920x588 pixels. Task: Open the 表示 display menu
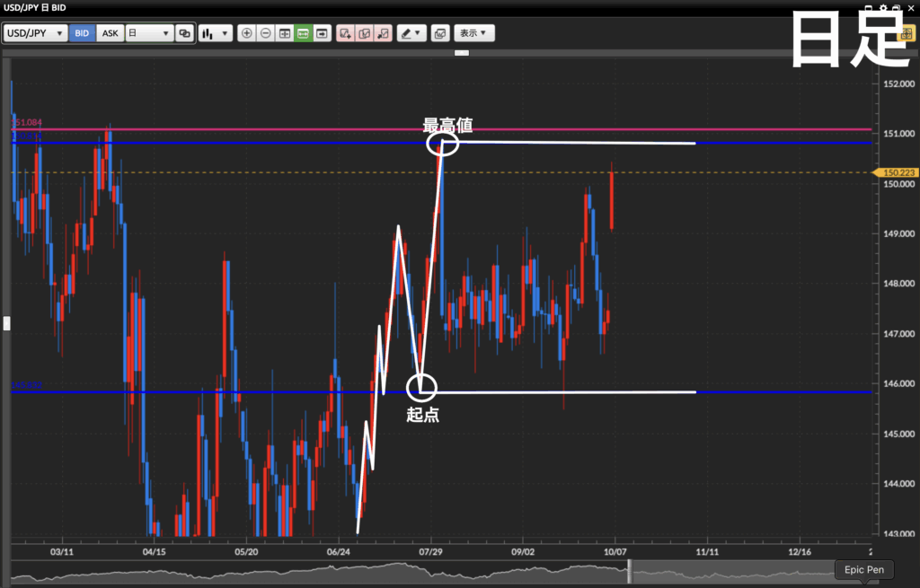click(x=473, y=33)
